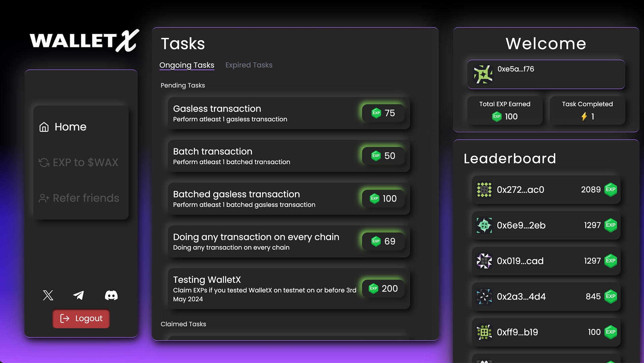Click 'Perform atleast 1 batched transaction' description
The width and height of the screenshot is (644, 363).
point(231,162)
